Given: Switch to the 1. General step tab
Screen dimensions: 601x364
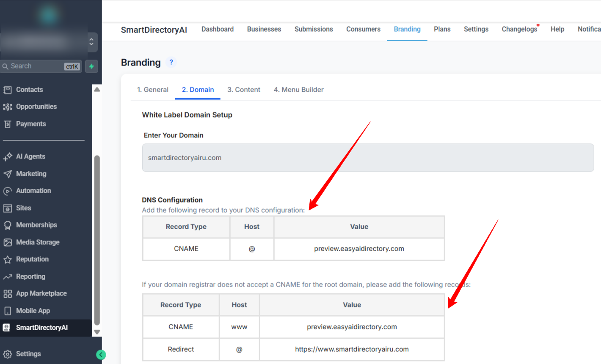Looking at the screenshot, I should point(153,90).
